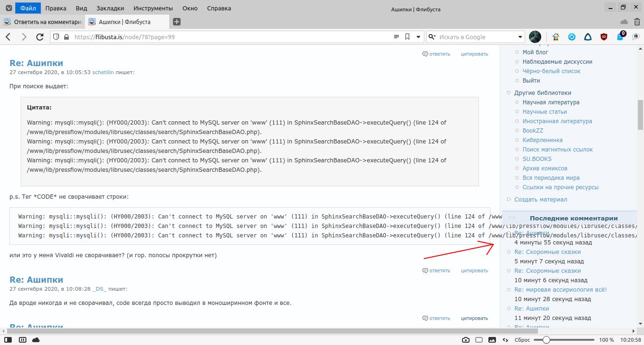Open a new tab with plus button
Image resolution: width=644 pixels, height=345 pixels.
[177, 22]
